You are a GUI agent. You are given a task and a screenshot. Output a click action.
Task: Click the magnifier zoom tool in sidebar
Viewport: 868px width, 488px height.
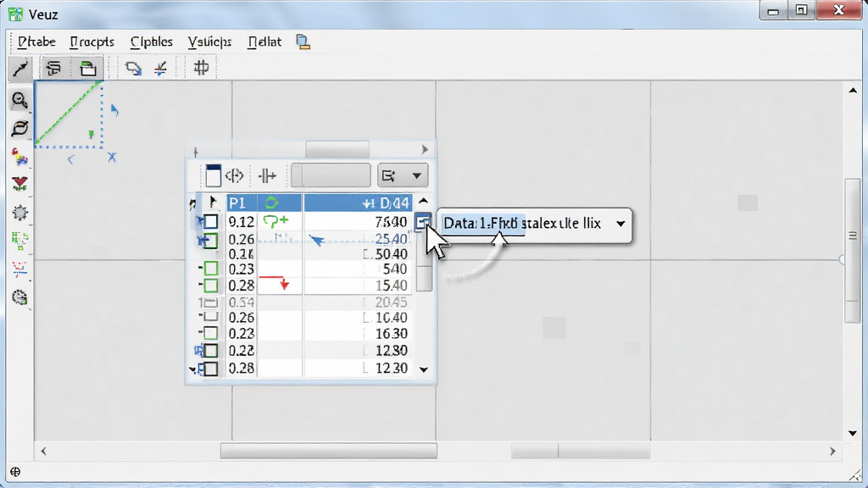pyautogui.click(x=20, y=100)
